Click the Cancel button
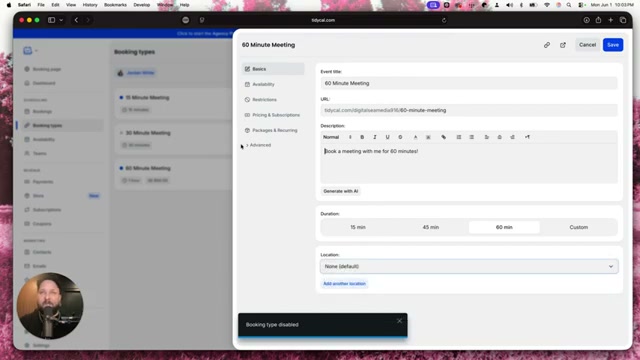 (x=587, y=45)
